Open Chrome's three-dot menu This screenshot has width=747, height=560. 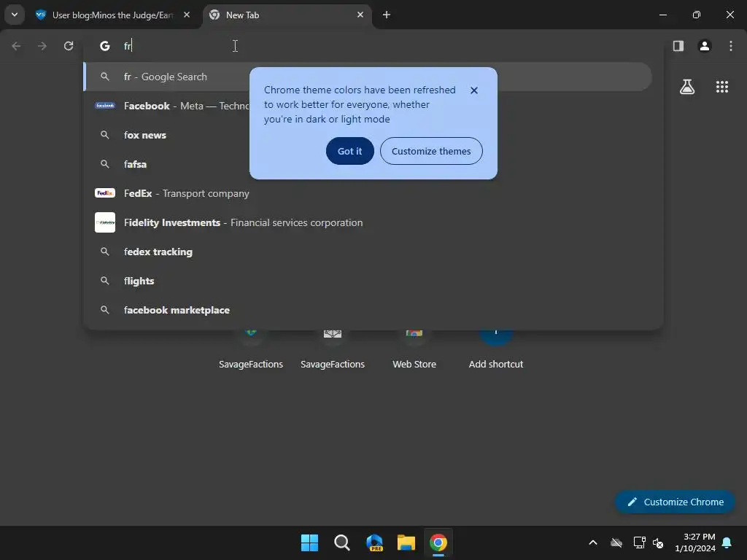731,46
